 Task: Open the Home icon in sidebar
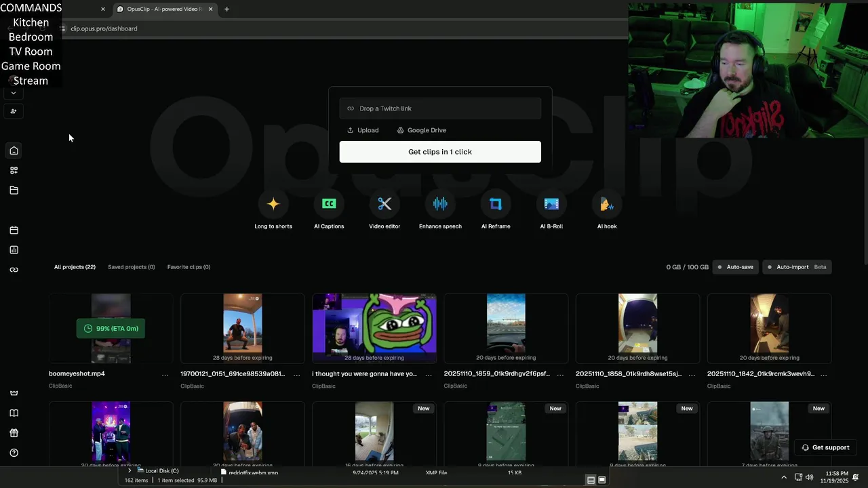(x=14, y=150)
